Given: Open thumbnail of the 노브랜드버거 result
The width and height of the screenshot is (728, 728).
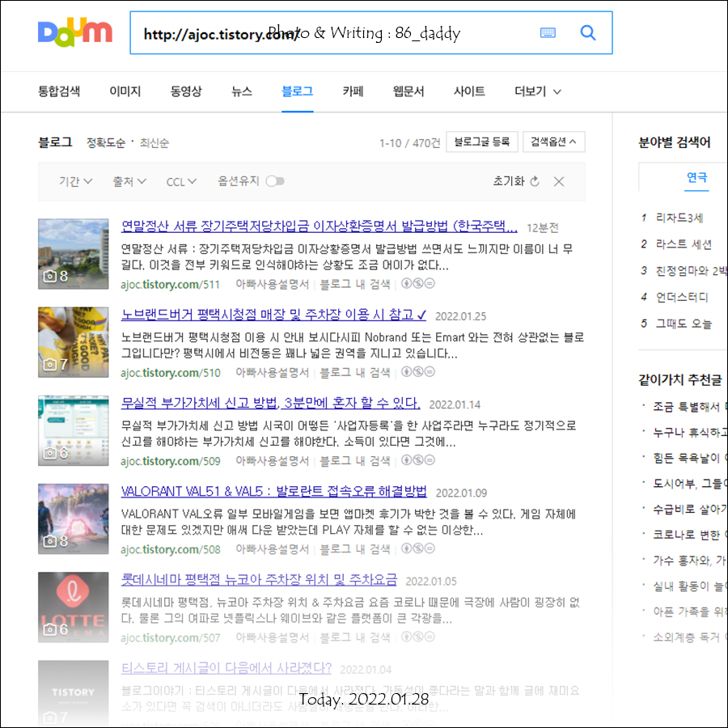Looking at the screenshot, I should [x=74, y=341].
